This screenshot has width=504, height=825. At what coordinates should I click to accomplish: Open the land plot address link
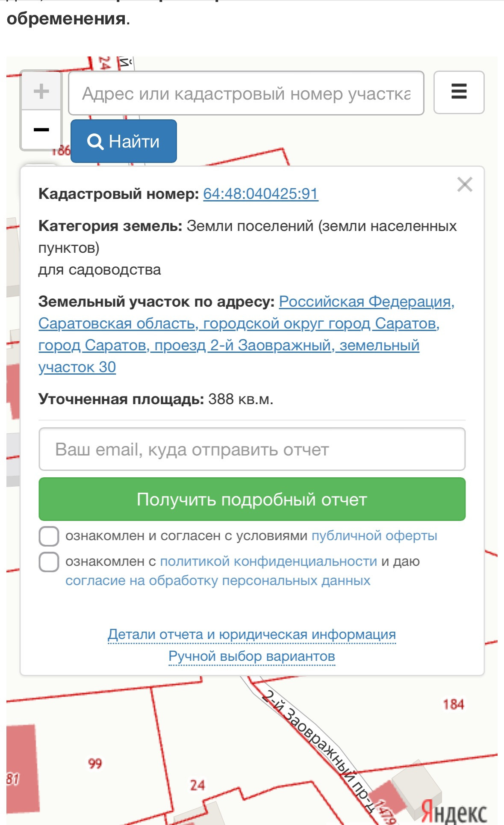(229, 334)
